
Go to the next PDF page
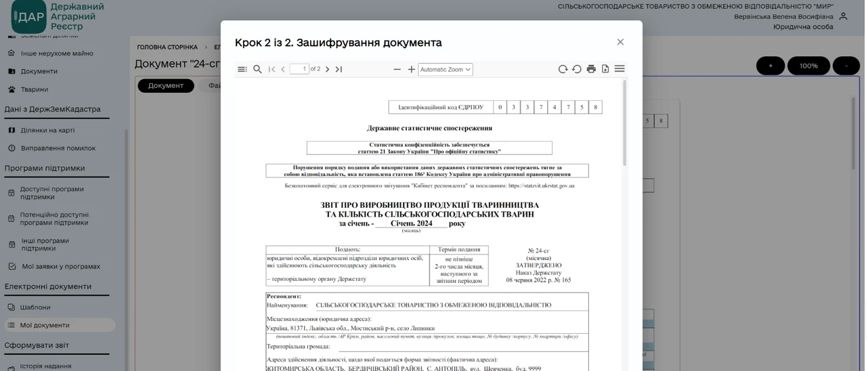point(328,70)
